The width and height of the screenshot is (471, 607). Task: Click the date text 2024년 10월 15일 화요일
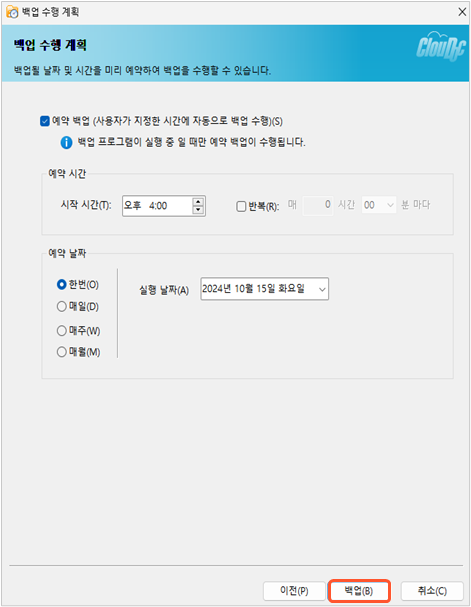253,289
